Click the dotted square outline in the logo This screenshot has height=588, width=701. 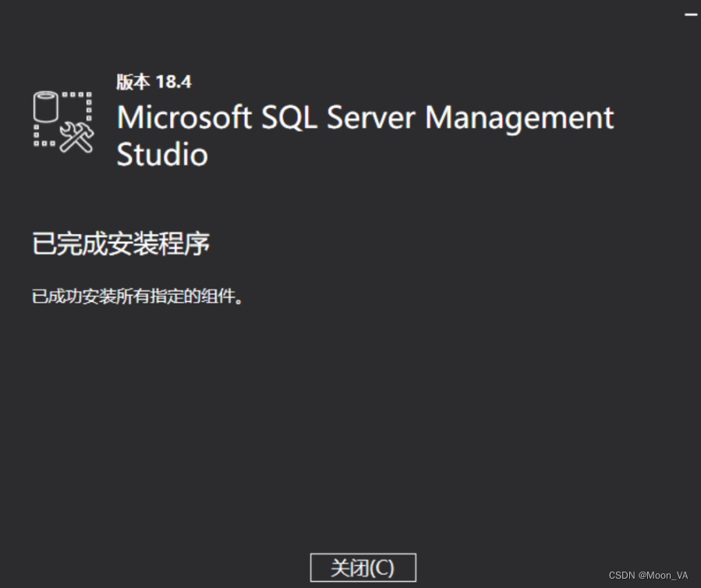(63, 119)
